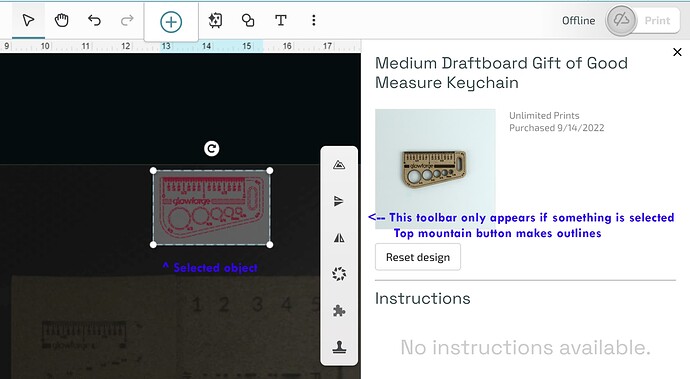Click the 13 mark on the ruler
This screenshot has width=690, height=379.
(165, 46)
